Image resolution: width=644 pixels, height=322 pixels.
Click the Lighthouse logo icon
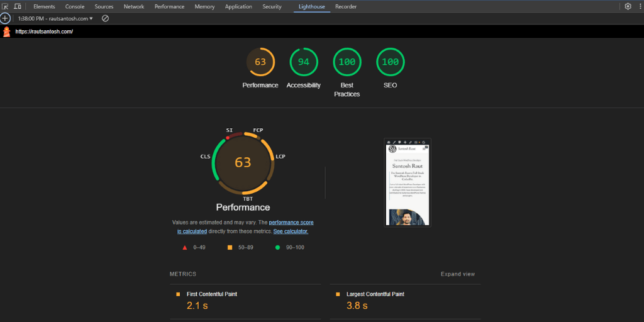pyautogui.click(x=6, y=31)
